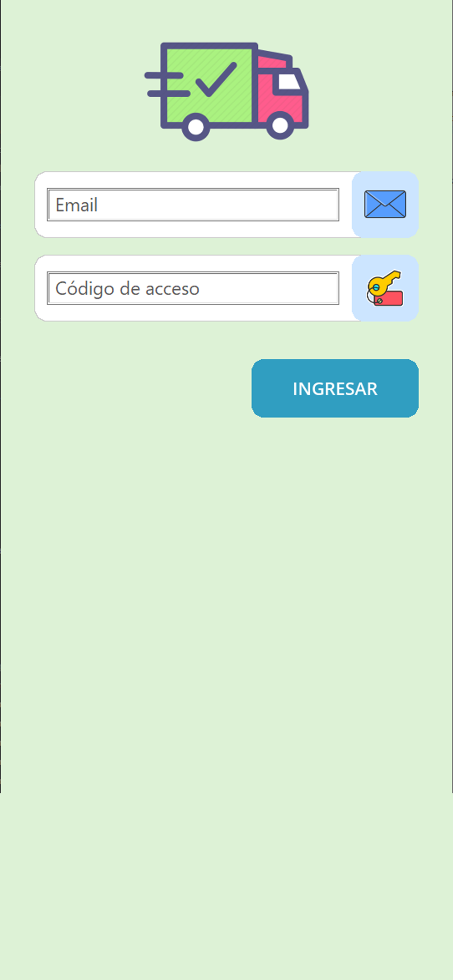Click the white window of the truck cab
The width and height of the screenshot is (453, 980).
pyautogui.click(x=289, y=82)
